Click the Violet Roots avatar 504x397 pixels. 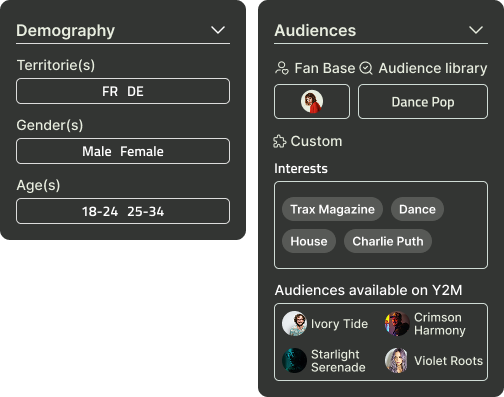click(397, 360)
